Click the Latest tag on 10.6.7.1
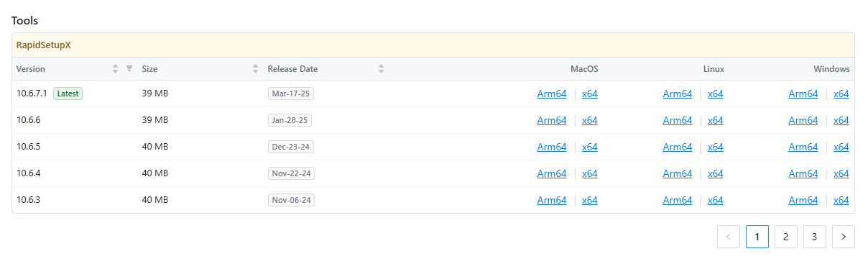 [68, 94]
